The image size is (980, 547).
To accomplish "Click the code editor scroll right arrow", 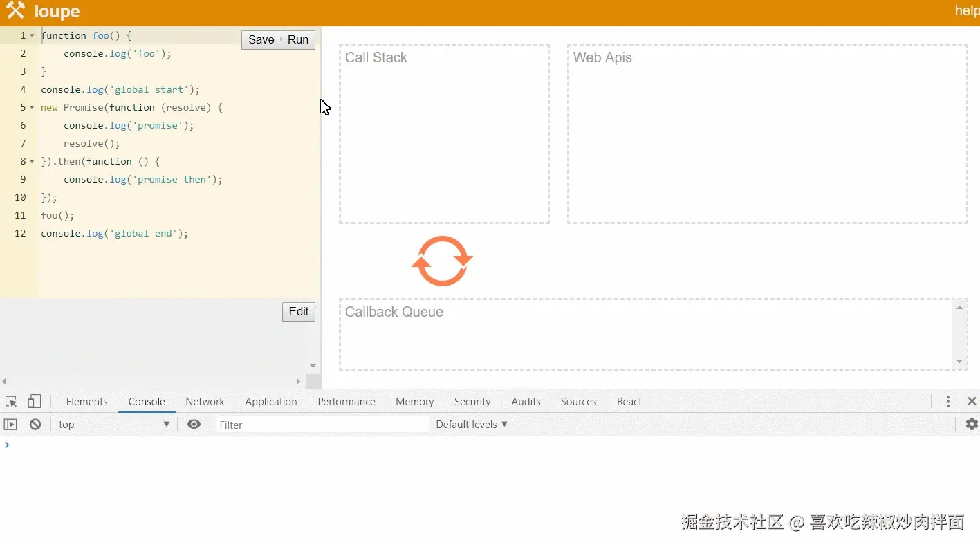I will (299, 381).
